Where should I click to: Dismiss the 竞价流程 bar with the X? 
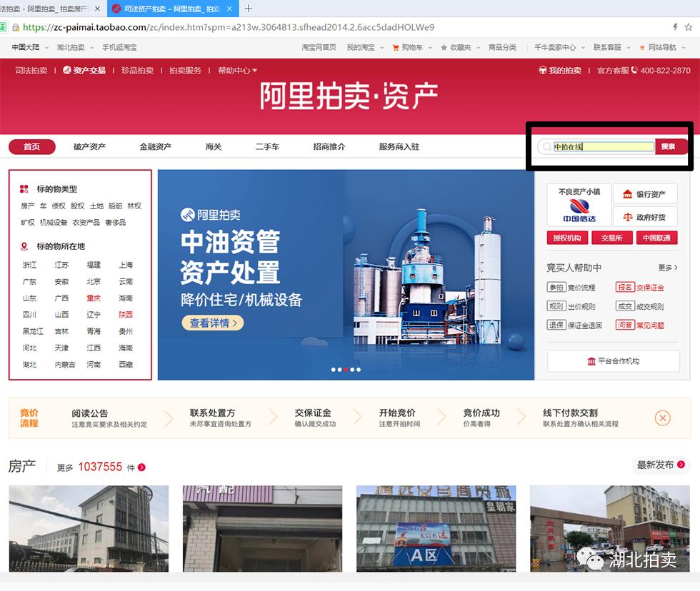coord(662,418)
